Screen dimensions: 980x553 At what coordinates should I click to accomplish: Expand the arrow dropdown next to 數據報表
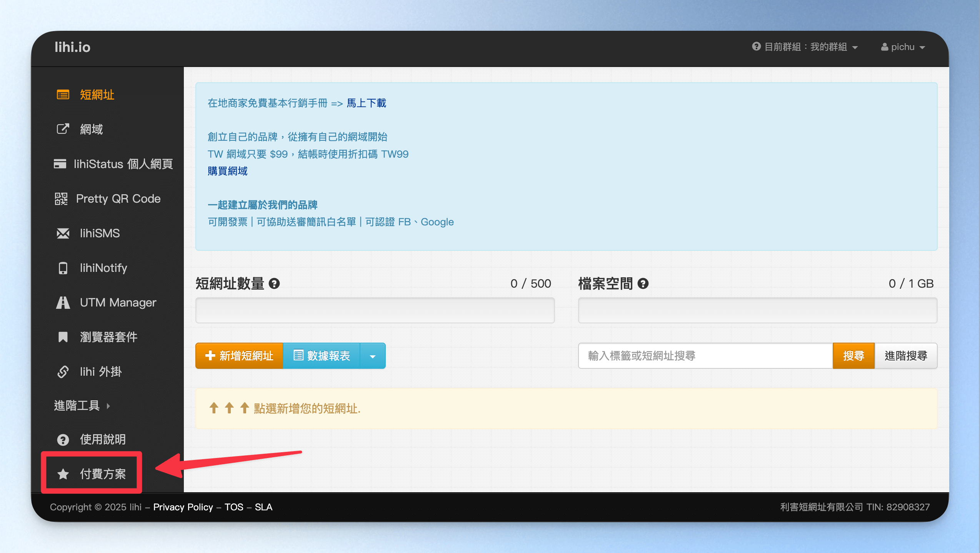[x=373, y=356]
